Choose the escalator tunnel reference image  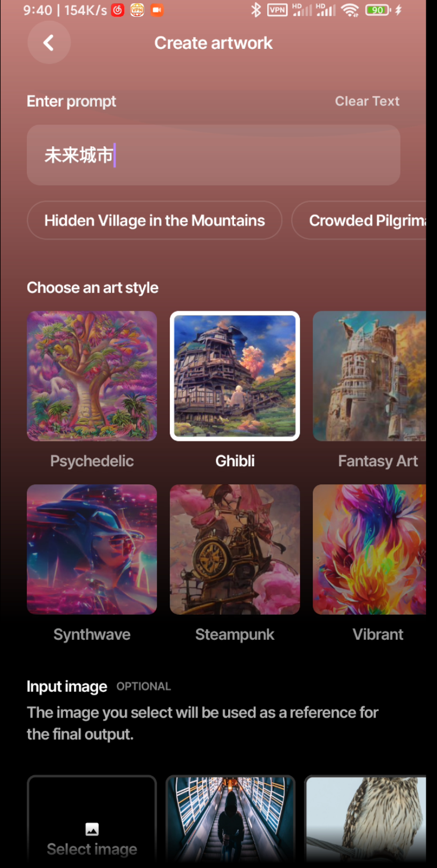[231, 821]
